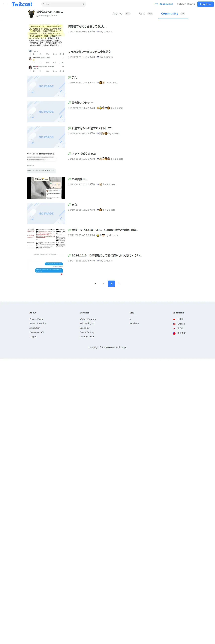Click the Broadcast camera icon

coord(156,4)
